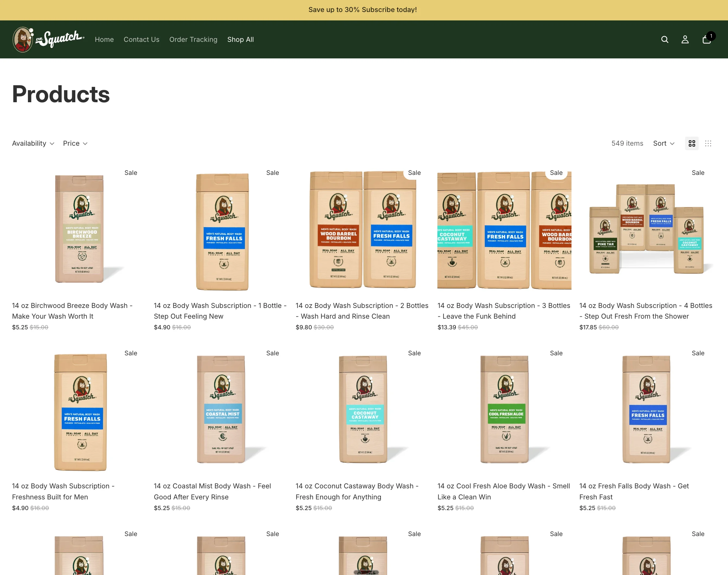Open the Sort dropdown

tap(664, 143)
